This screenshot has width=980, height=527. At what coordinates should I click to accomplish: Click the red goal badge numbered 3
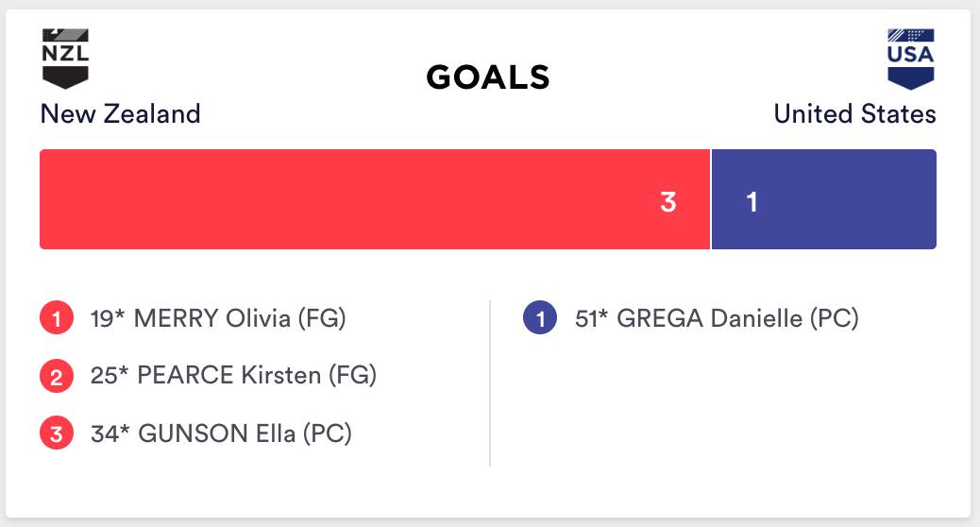[x=56, y=435]
